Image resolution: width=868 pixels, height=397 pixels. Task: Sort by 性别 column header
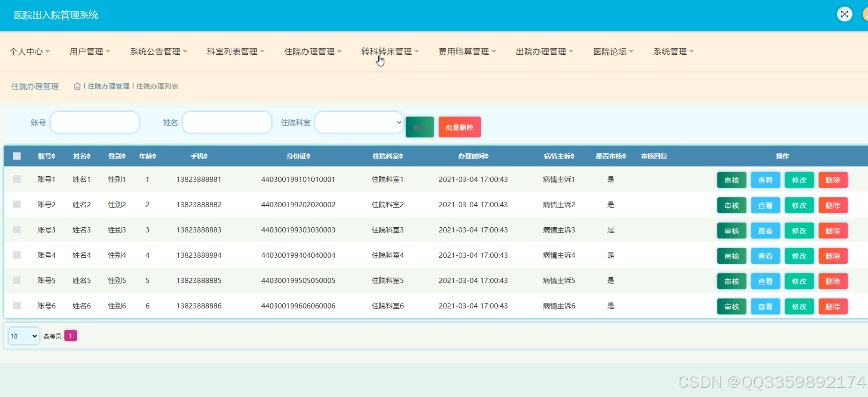coord(117,156)
